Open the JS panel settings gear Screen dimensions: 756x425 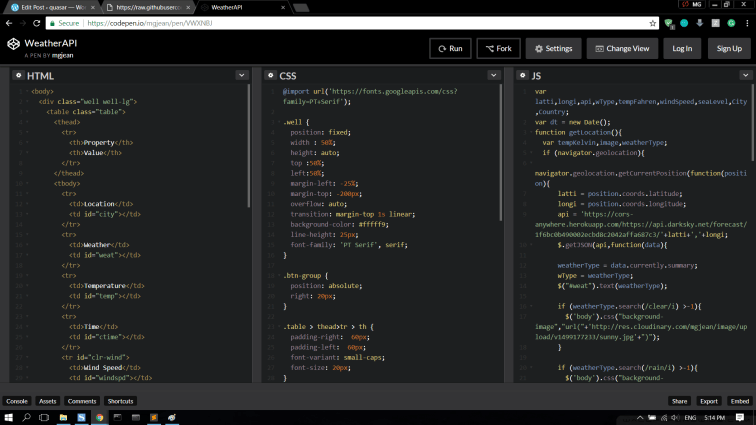(x=522, y=76)
